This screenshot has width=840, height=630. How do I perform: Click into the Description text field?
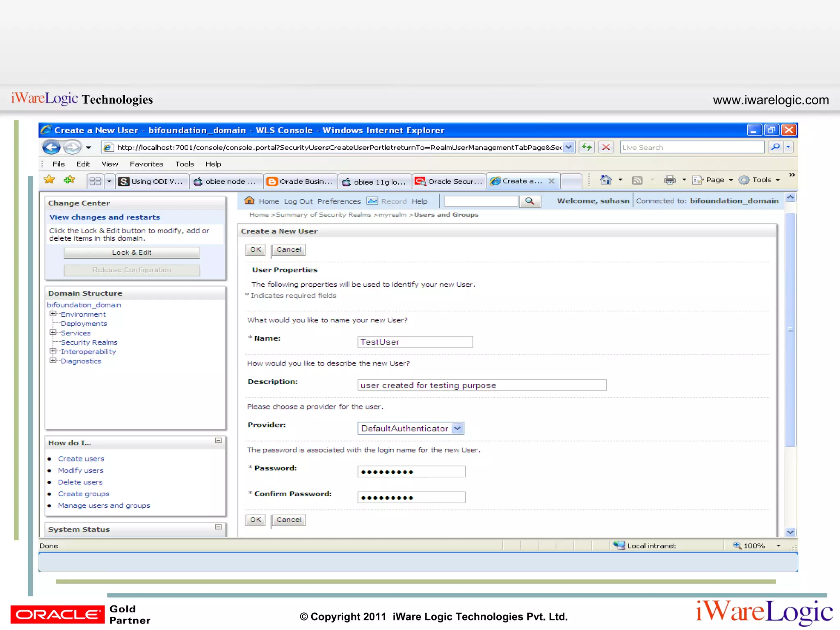[x=482, y=385]
